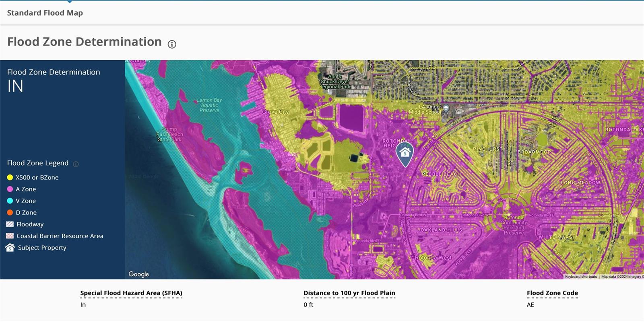The image size is (644, 322).
Task: Click the PEBBLE BEACH neighborhood label
Action: tap(441, 174)
